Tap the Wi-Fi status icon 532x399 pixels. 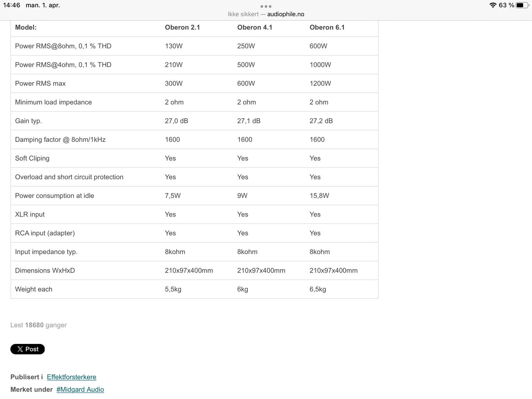(x=492, y=5)
